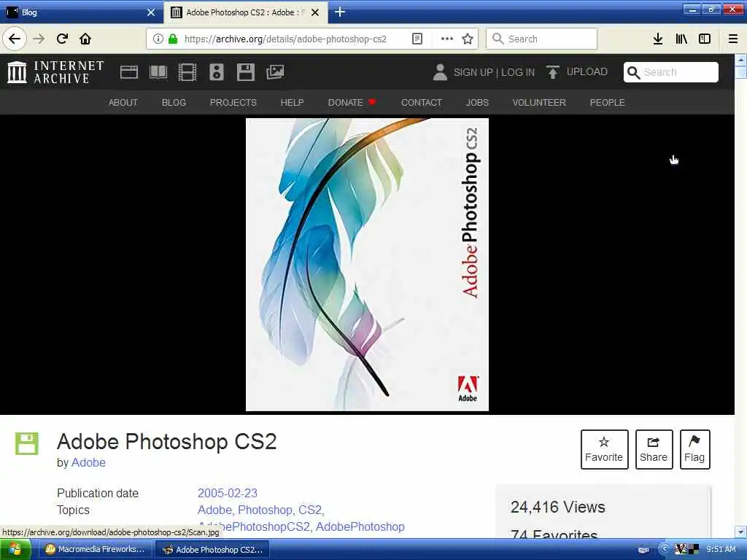The height and width of the screenshot is (560, 747).
Task: Click the green software floppy icon beside title
Action: click(27, 444)
